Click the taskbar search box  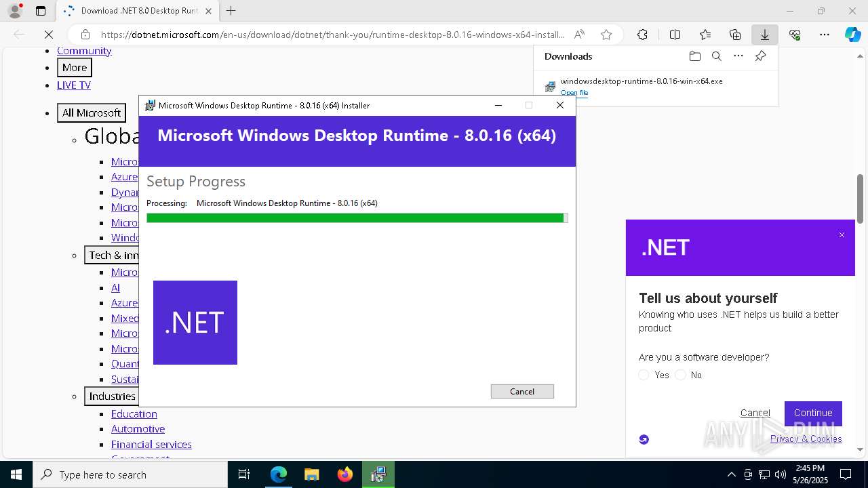coord(130,474)
